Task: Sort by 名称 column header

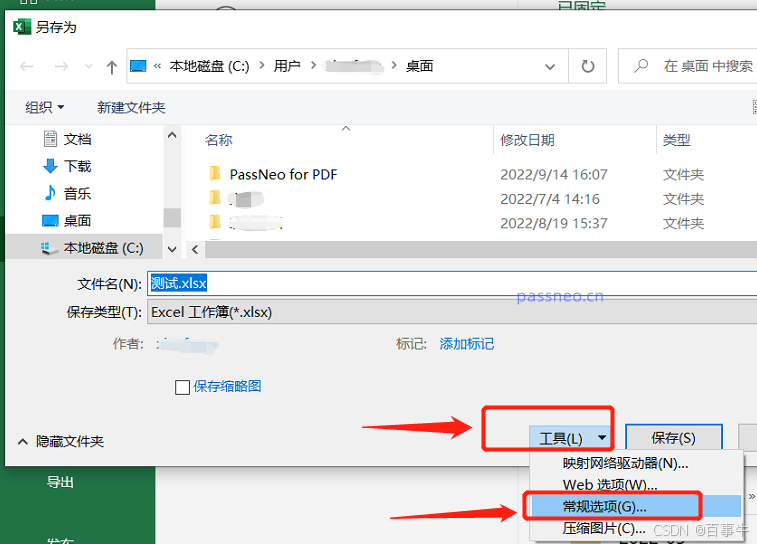Action: tap(218, 140)
